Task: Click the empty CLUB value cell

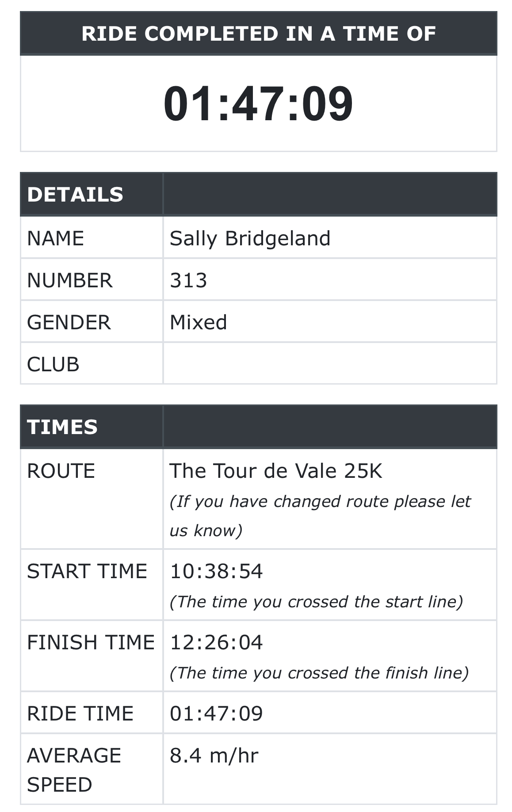Action: click(330, 363)
